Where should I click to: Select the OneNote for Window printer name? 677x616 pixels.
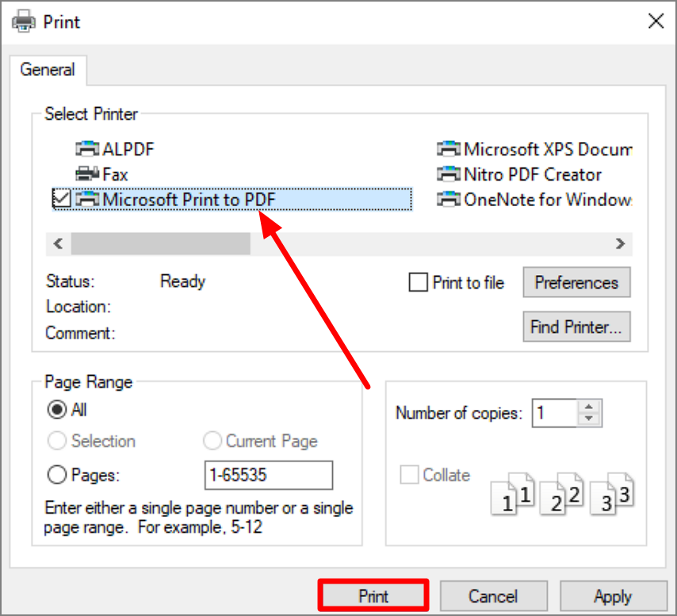tap(548, 200)
